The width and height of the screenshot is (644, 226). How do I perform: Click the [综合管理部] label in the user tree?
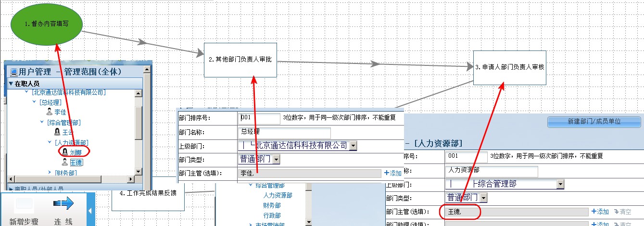[x=63, y=123]
